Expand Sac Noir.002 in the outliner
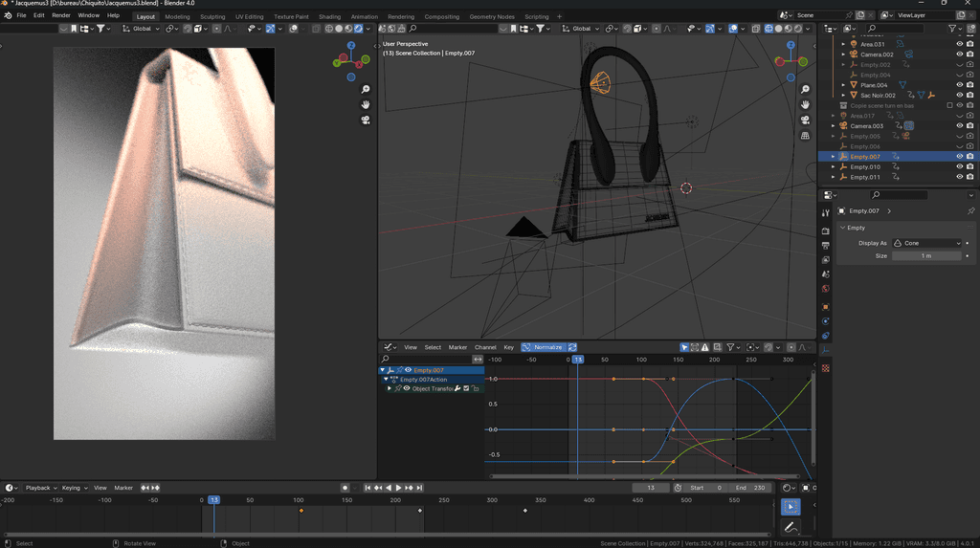The image size is (980, 548). click(843, 96)
